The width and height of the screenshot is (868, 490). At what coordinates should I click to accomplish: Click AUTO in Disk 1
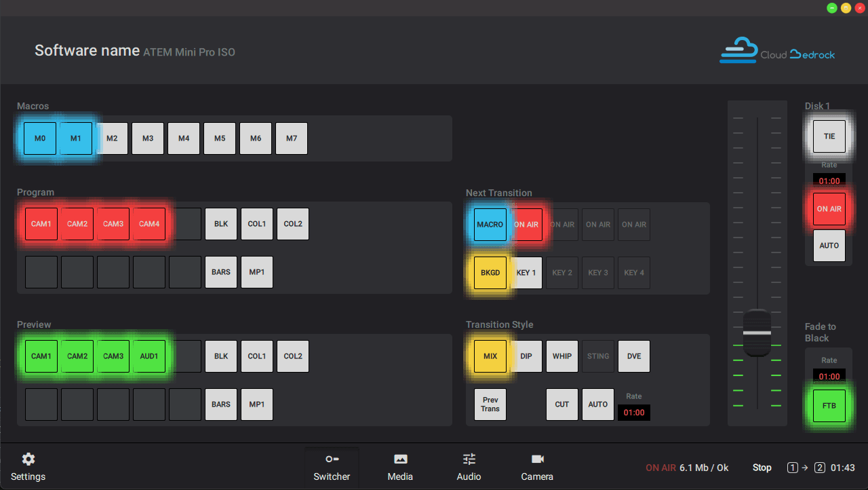click(829, 246)
